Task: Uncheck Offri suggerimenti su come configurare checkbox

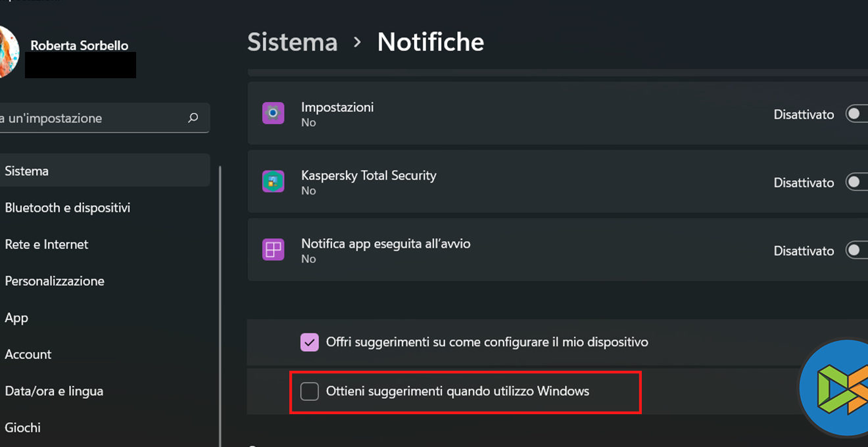Action: [310, 342]
